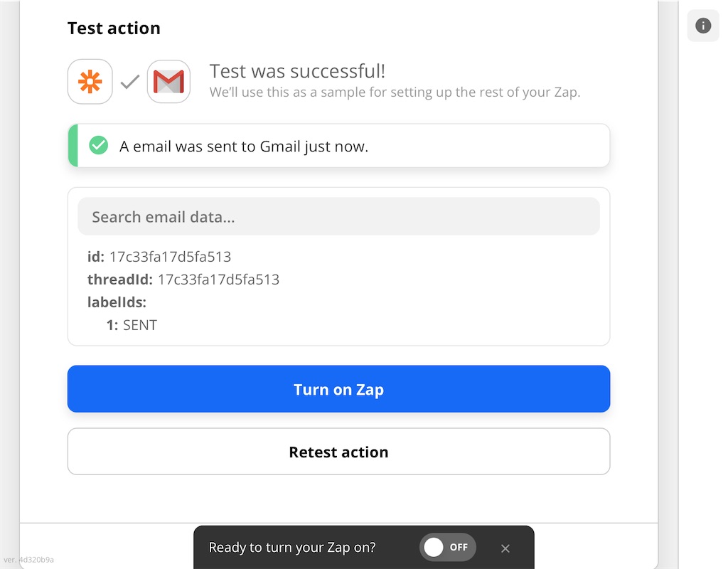Select the threadId data row

(x=183, y=280)
